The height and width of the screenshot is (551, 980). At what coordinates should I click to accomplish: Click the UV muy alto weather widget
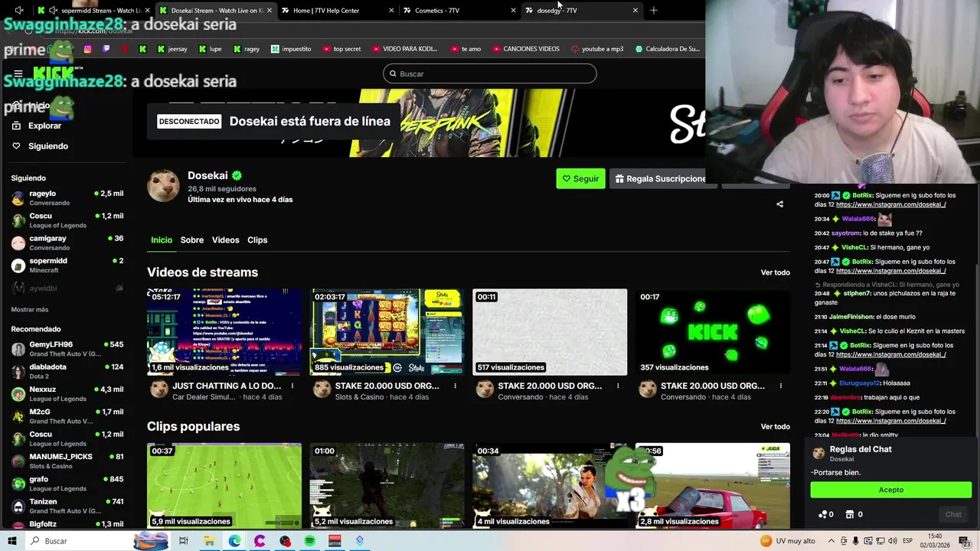[x=788, y=541]
